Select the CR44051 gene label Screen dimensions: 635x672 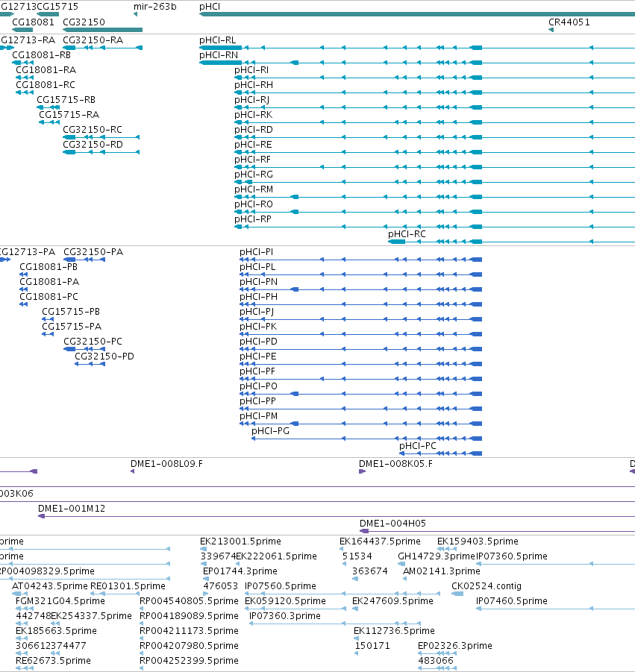click(x=569, y=22)
